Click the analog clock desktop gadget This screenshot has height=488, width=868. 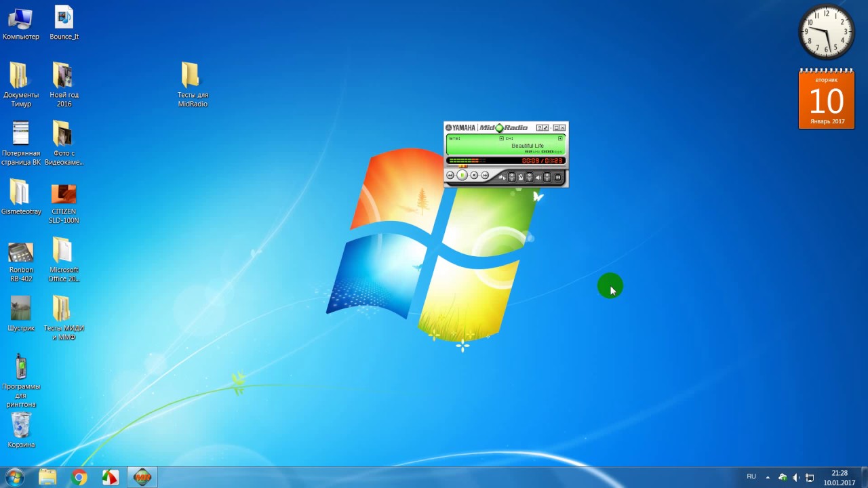pyautogui.click(x=827, y=33)
